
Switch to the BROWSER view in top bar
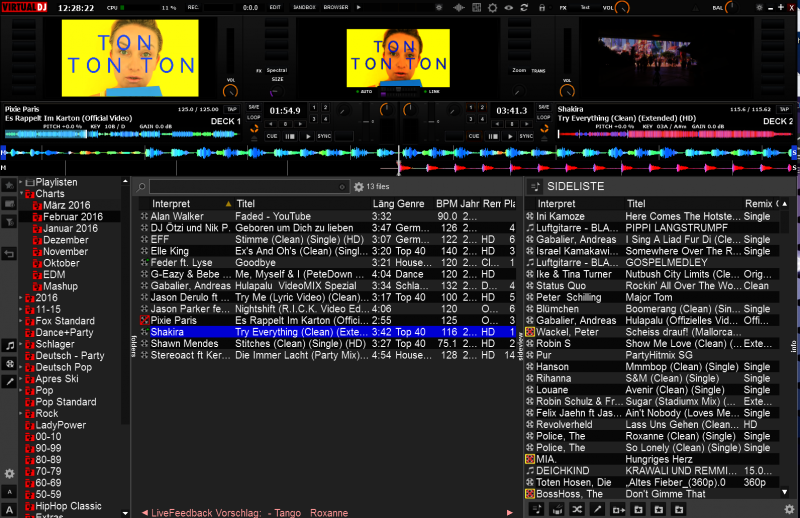[336, 7]
